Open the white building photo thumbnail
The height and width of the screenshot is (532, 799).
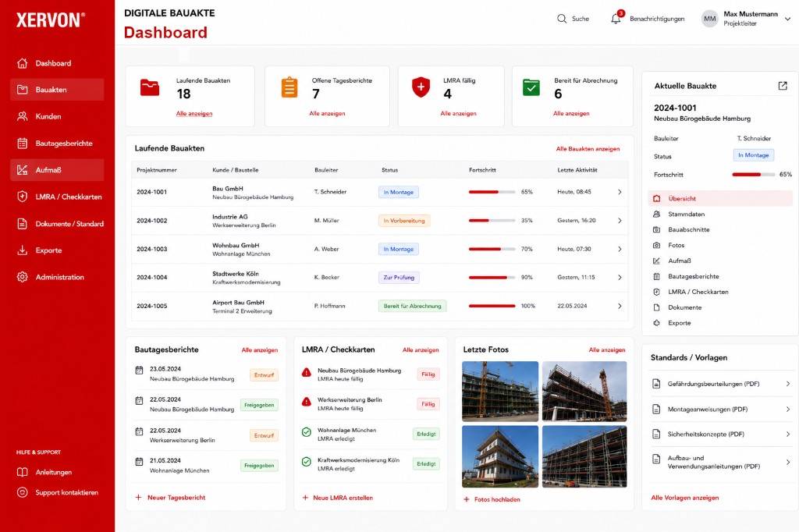pyautogui.click(x=500, y=456)
